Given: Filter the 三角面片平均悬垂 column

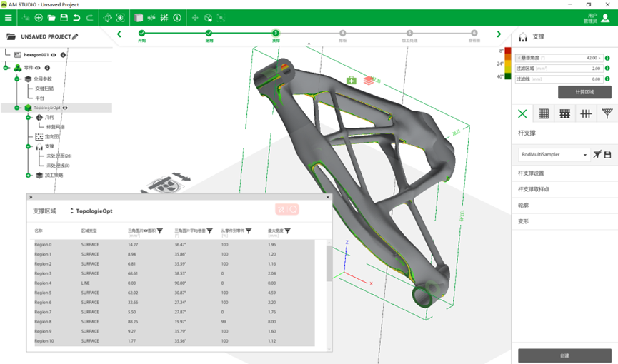Looking at the screenshot, I should 209,231.
